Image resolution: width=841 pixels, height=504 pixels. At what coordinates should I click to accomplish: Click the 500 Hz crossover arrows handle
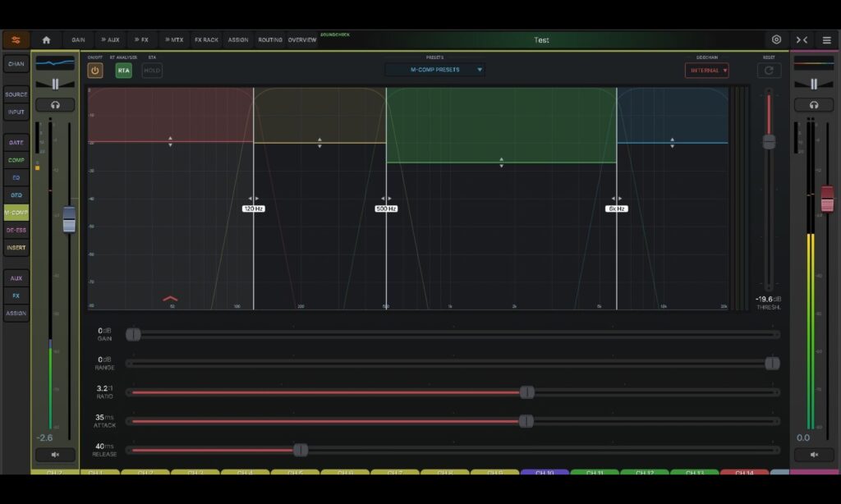(x=386, y=199)
